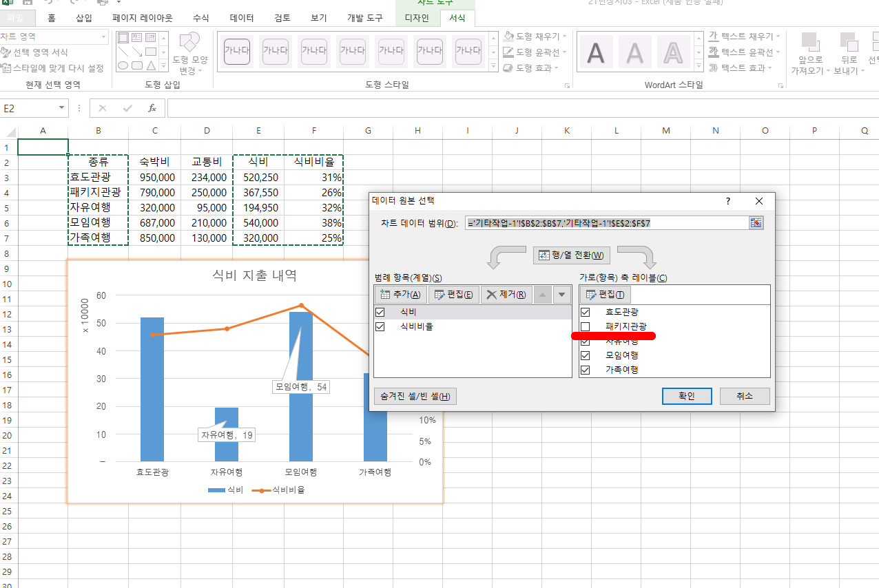
Task: Click 추가 to add a legend series
Action: [x=400, y=295]
